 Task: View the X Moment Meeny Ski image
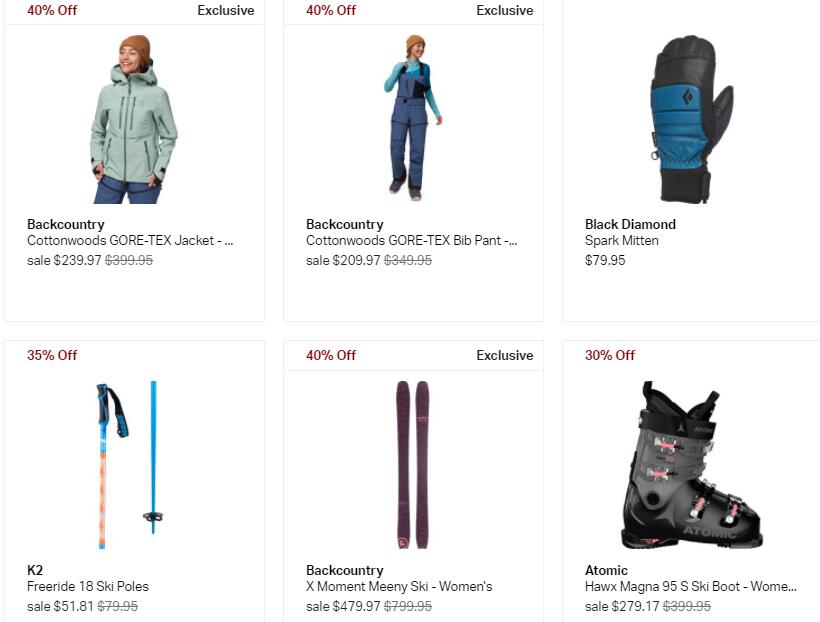tap(413, 465)
